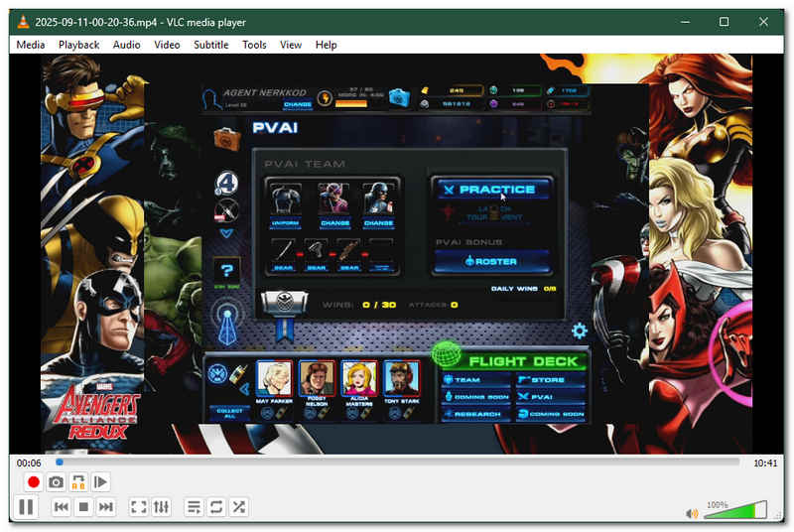Open the Subtitle menu

click(210, 45)
